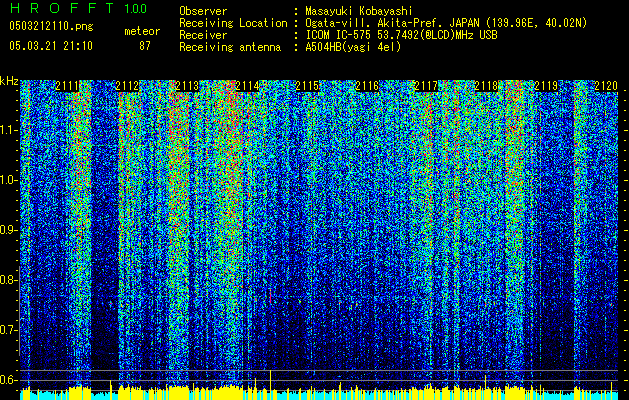Image resolution: width=629 pixels, height=400 pixels.
Task: Click the 'Observer' field label
Action: click(203, 11)
